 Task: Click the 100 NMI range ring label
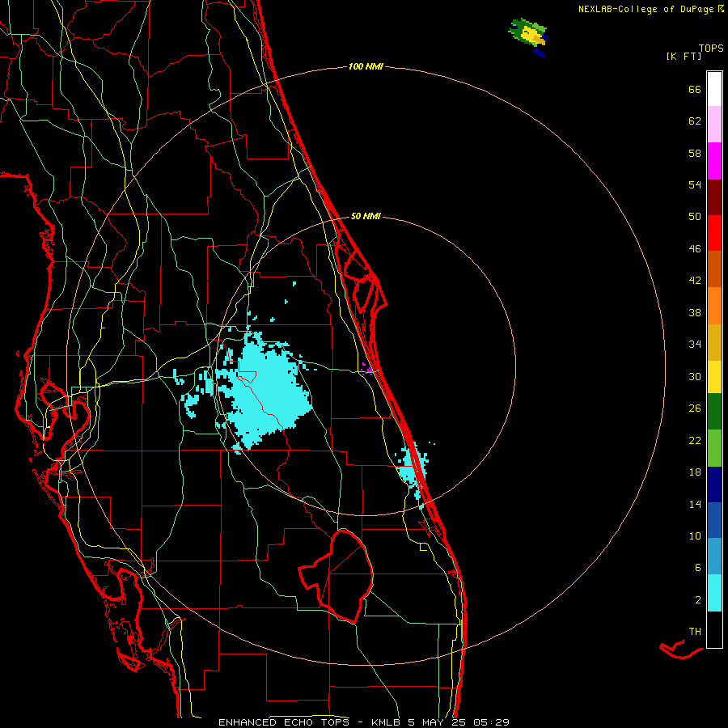click(x=366, y=67)
